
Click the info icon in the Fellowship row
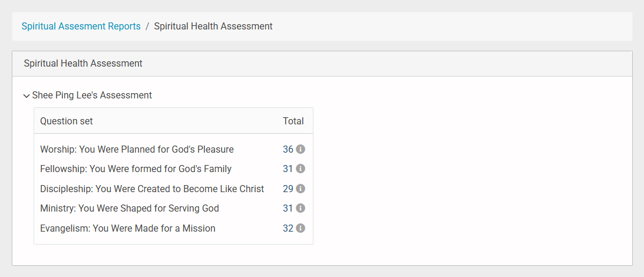[x=300, y=169]
